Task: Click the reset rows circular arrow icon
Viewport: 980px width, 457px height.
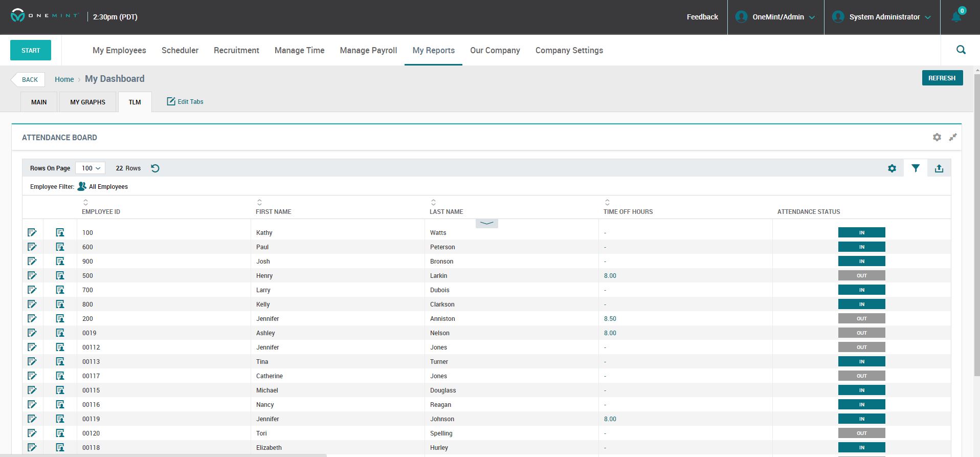Action: coord(155,168)
